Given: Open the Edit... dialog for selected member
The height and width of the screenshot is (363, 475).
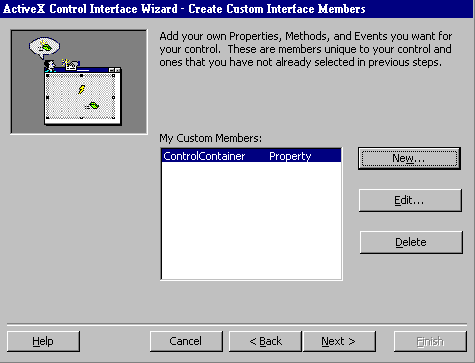Looking at the screenshot, I should 410,200.
